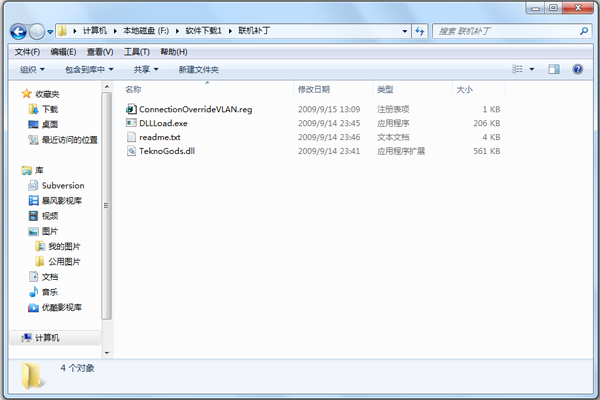Click the search magnifier icon

(584, 31)
